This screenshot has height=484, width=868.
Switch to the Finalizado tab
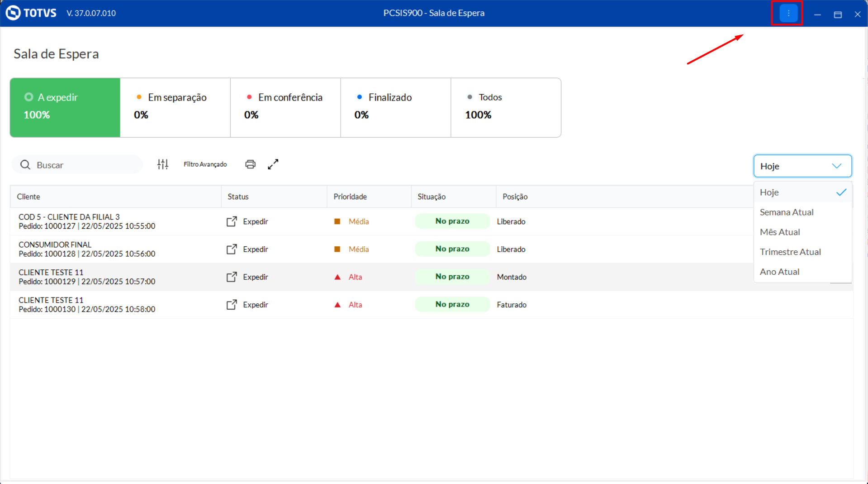pos(395,107)
